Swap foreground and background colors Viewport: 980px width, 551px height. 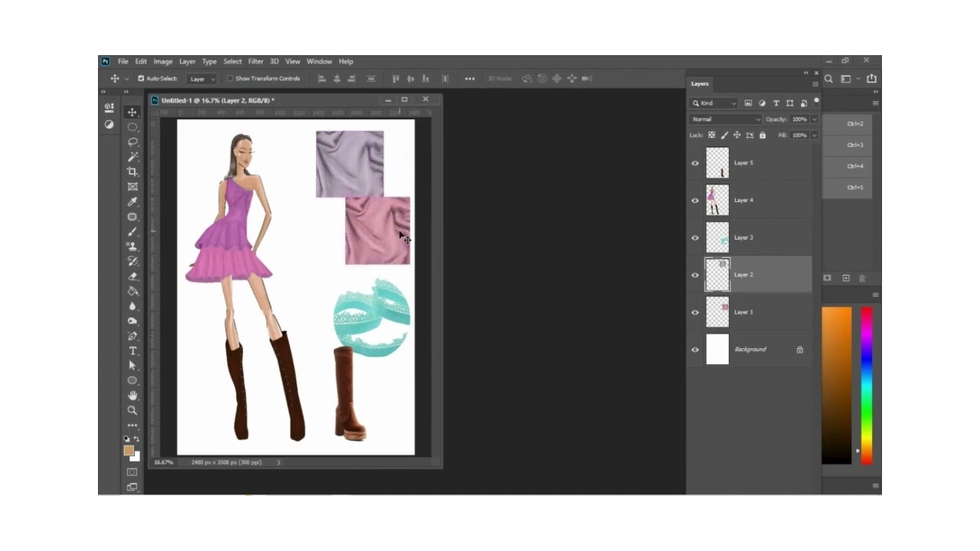point(136,439)
